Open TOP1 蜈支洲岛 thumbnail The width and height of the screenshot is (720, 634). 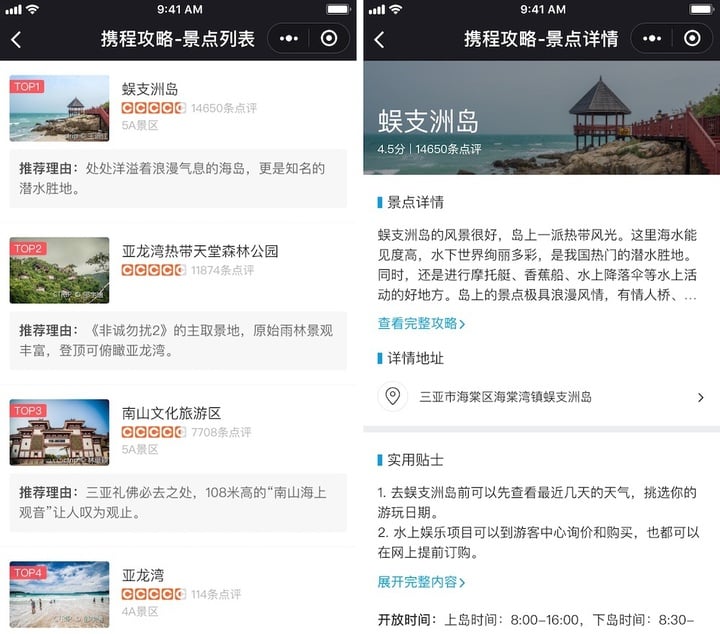tap(60, 108)
